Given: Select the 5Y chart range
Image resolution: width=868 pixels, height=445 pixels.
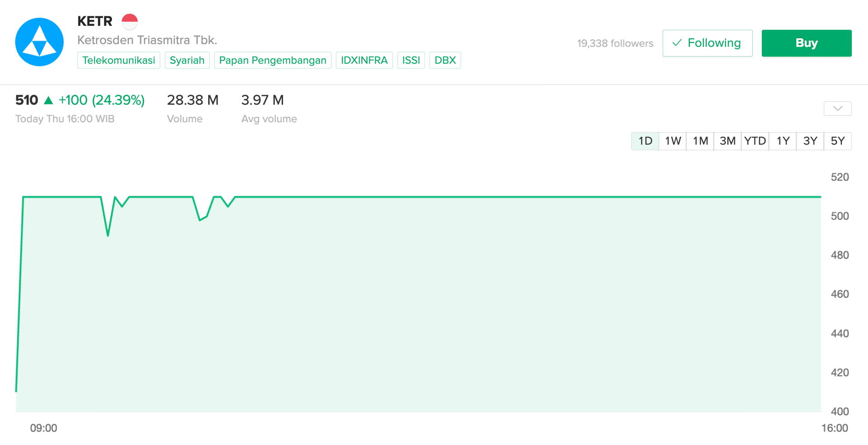Looking at the screenshot, I should click(x=838, y=141).
